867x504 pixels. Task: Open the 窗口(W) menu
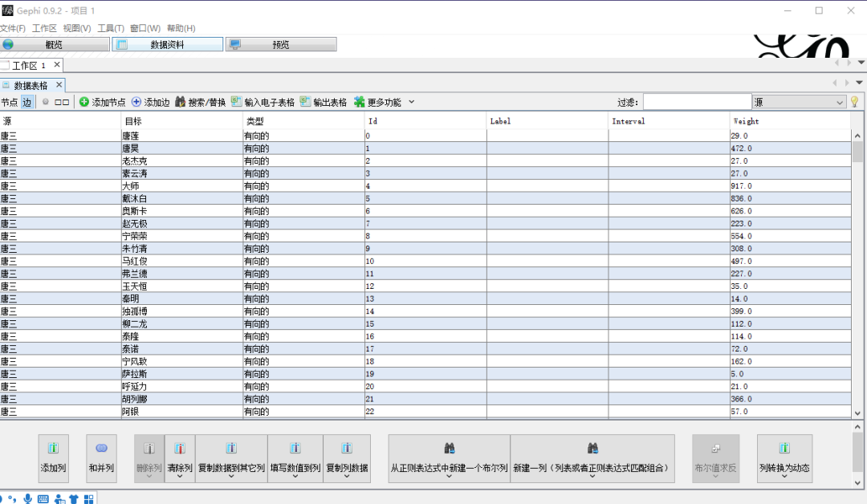144,28
